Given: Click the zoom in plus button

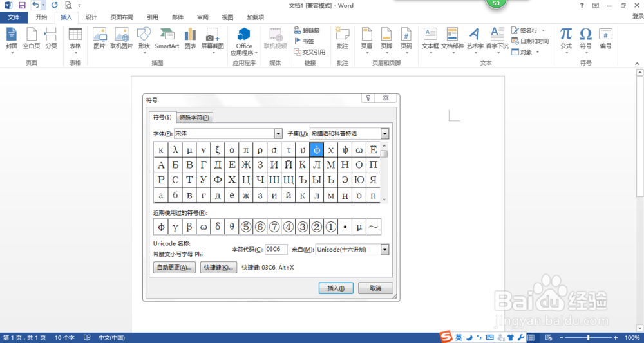Looking at the screenshot, I should coord(615,338).
